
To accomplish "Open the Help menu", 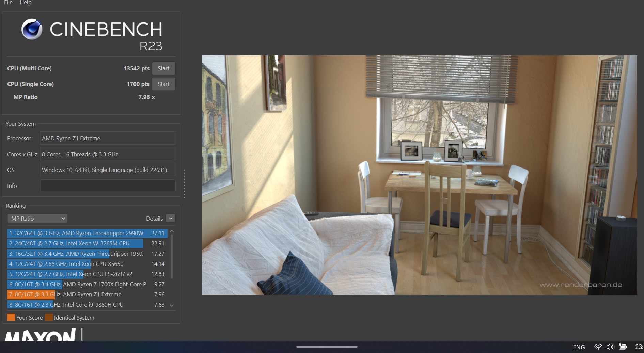I will (26, 3).
